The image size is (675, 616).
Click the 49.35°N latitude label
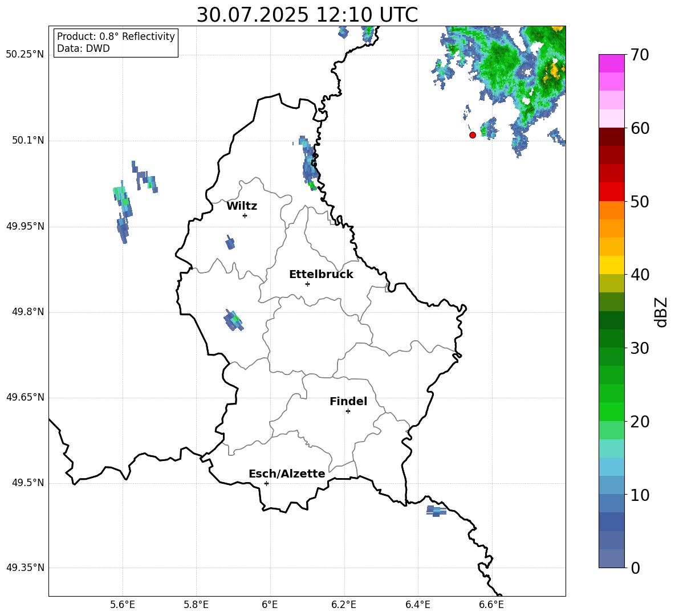point(25,568)
